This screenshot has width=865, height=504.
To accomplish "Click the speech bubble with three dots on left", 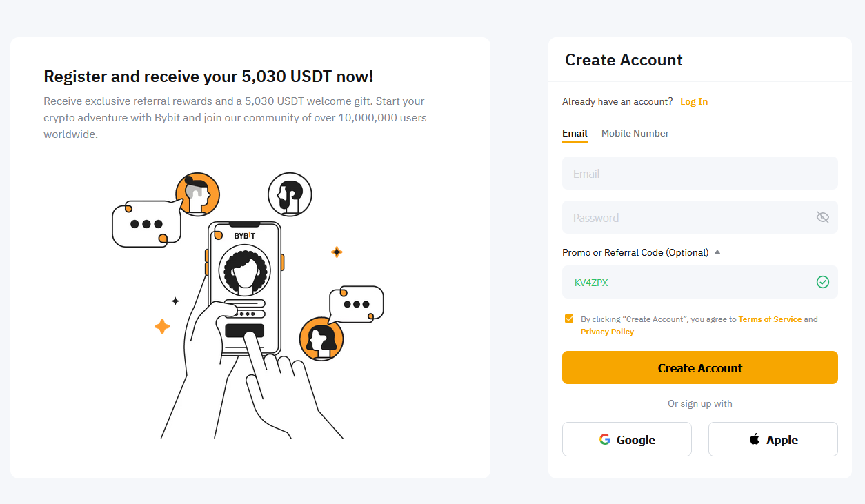I will pos(146,223).
